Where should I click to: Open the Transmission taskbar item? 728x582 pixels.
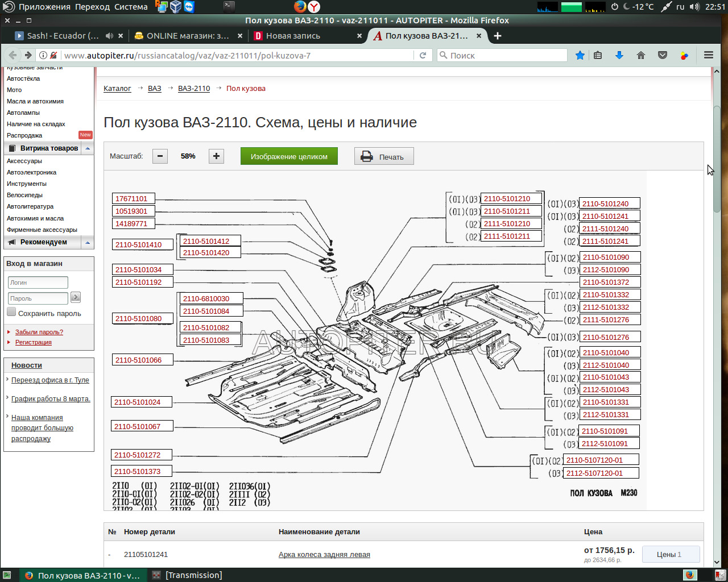click(187, 575)
